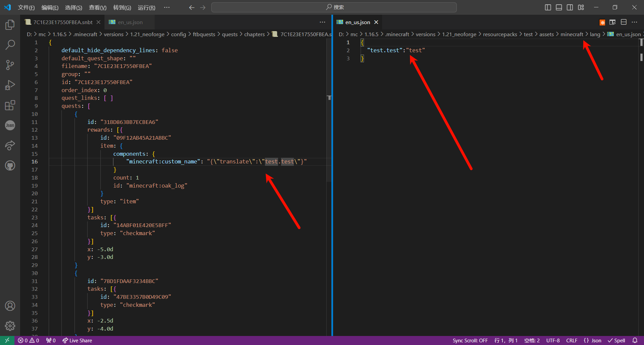
Task: Open the Accounts menu
Action: click(10, 306)
